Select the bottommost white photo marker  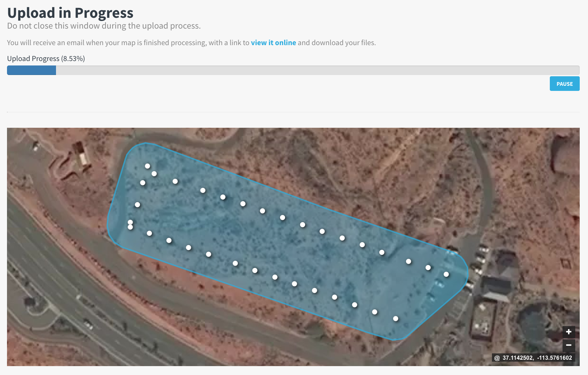(x=395, y=318)
